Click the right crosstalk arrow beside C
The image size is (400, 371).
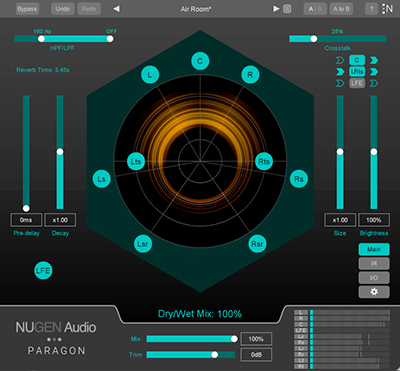(374, 60)
